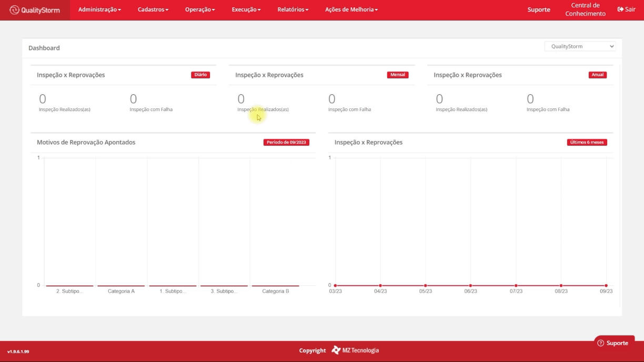Click the Mensal badge
The image size is (644, 362).
[398, 75]
